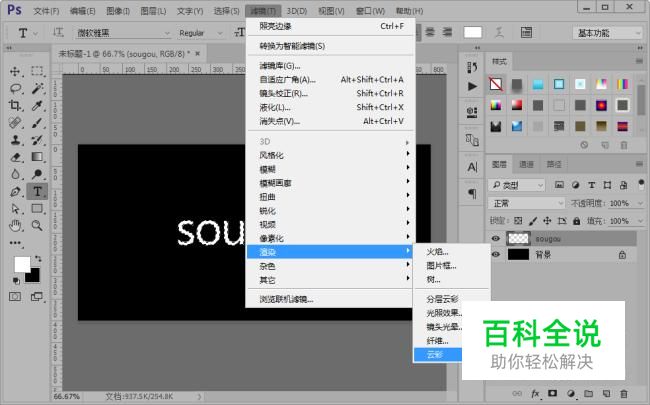650x405 pixels.
Task: Toggle pixel layer filter icon
Action: pos(559,185)
